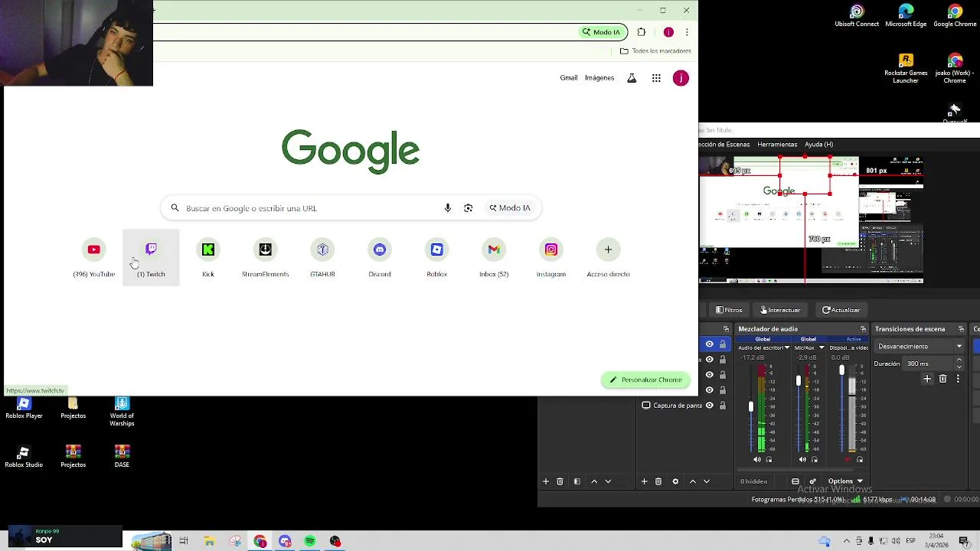
Task: Open the Chrome extensions puzzle icon
Action: coord(642,32)
